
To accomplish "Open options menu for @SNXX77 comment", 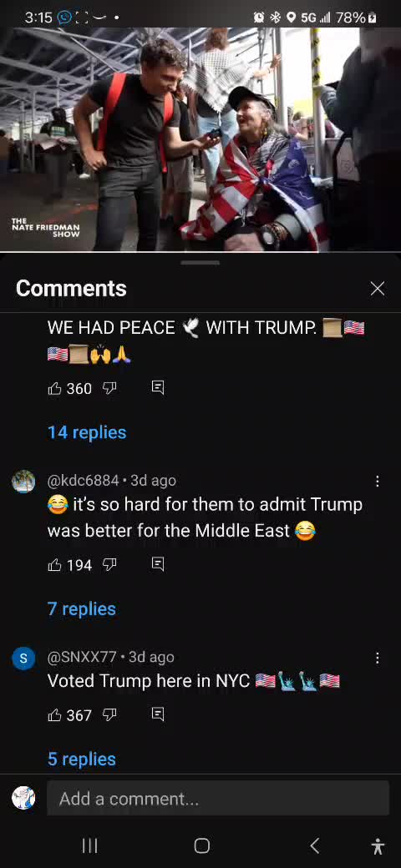I will coord(377,658).
